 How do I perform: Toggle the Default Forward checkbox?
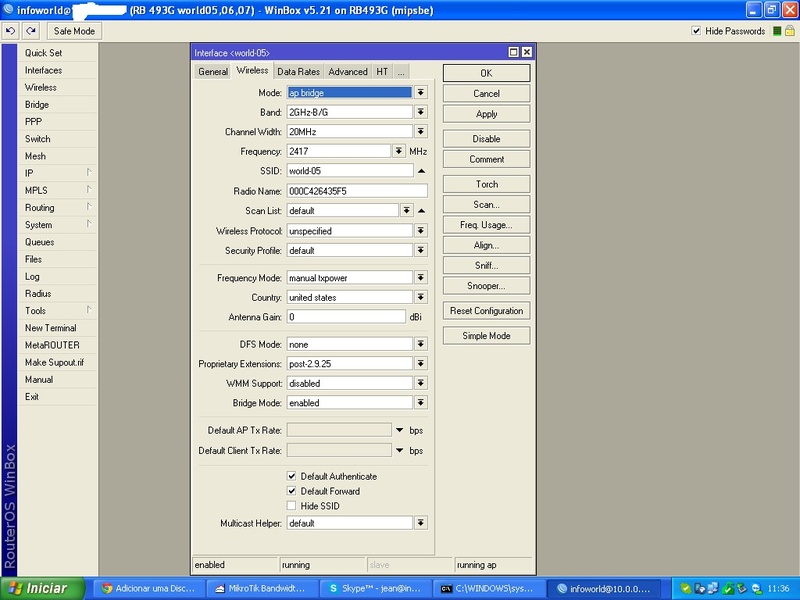[x=291, y=491]
